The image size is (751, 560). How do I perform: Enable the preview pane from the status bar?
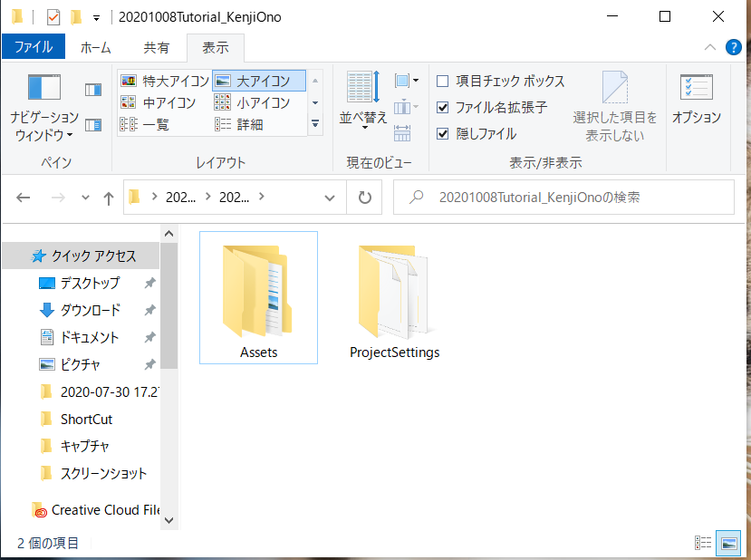[x=729, y=543]
